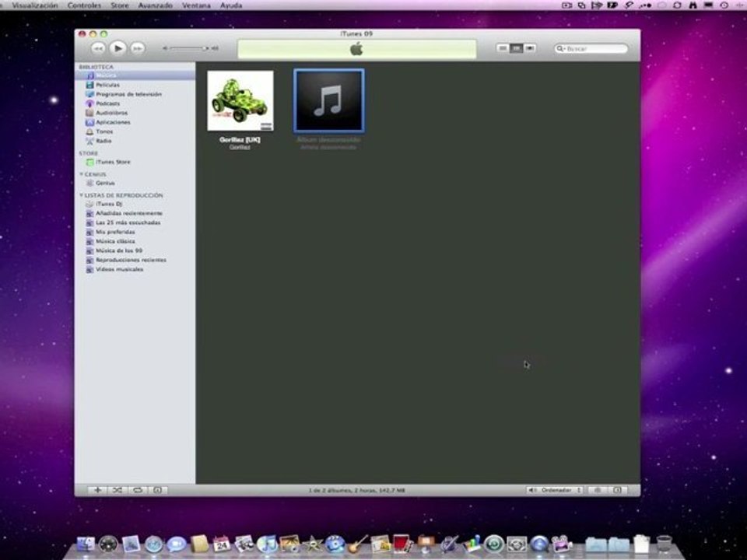Open Dashboard from the Dock
Screen dimensions: 747x560
coord(108,544)
